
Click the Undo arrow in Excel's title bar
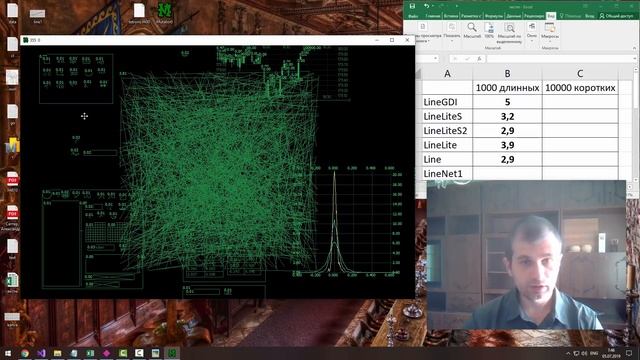(426, 6)
